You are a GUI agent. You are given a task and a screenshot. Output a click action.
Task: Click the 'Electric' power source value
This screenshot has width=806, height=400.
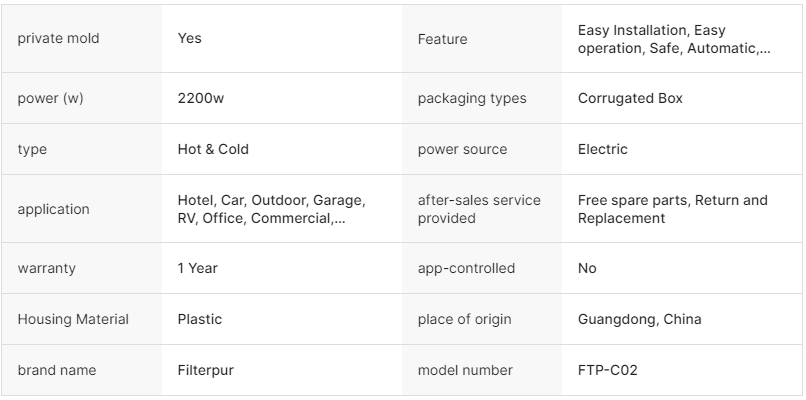coord(603,149)
